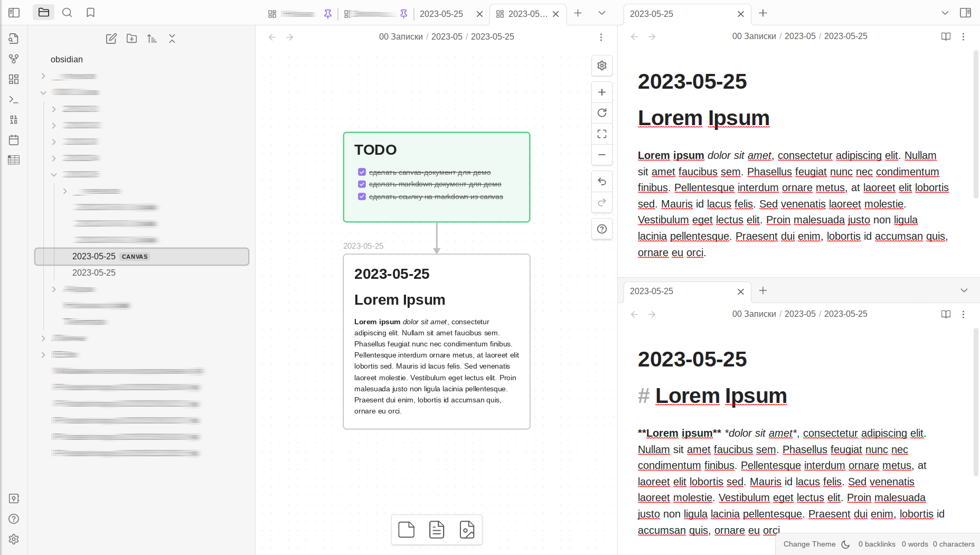Open command palette icon in ribbon
980x555 pixels.
tap(14, 99)
